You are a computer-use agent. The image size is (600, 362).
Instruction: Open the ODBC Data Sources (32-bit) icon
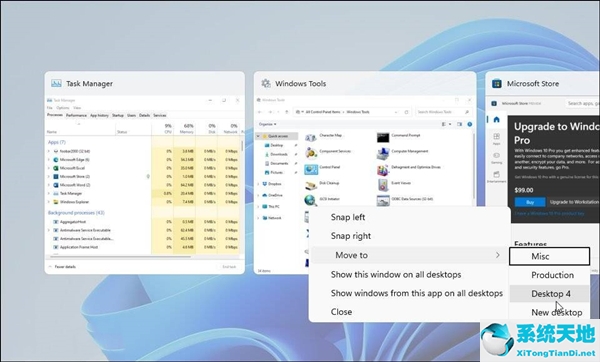pyautogui.click(x=383, y=201)
